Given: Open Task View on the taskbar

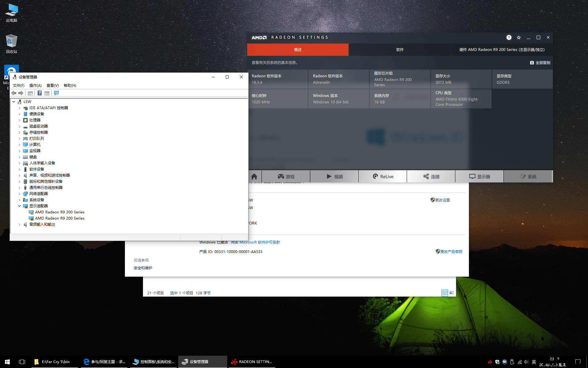Looking at the screenshot, I should (22, 362).
